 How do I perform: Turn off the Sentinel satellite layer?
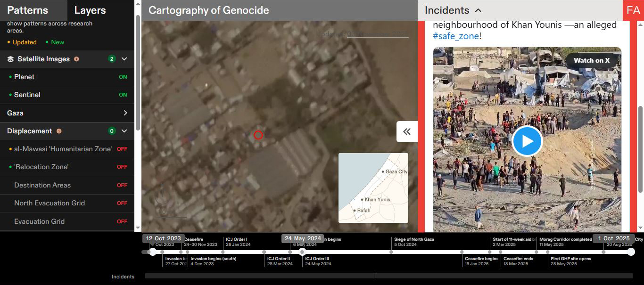[123, 95]
